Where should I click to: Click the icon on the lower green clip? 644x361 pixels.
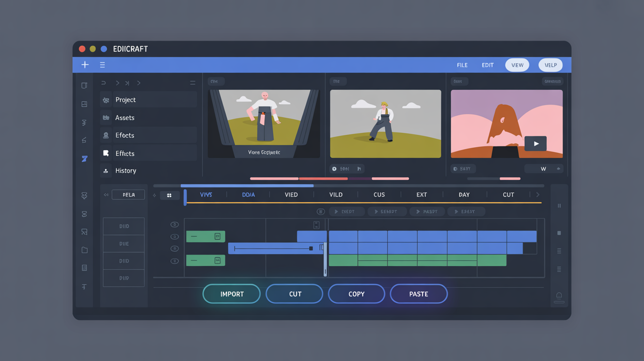pyautogui.click(x=217, y=260)
